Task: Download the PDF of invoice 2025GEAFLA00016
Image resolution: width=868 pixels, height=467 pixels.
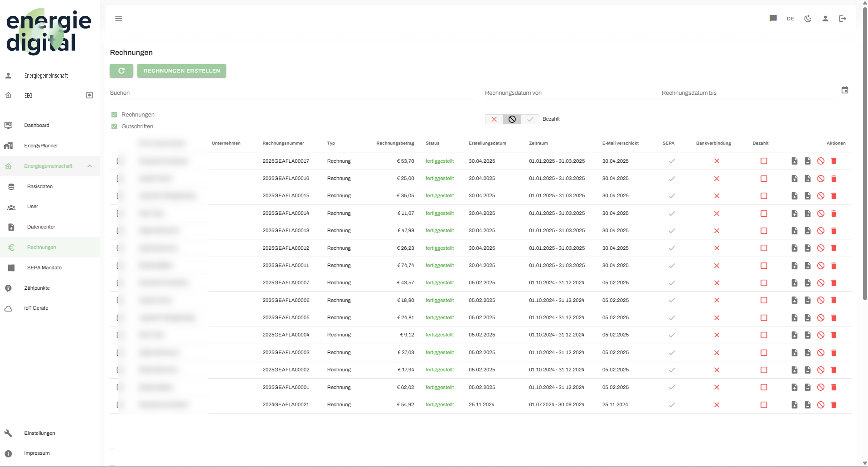Action: tap(794, 179)
